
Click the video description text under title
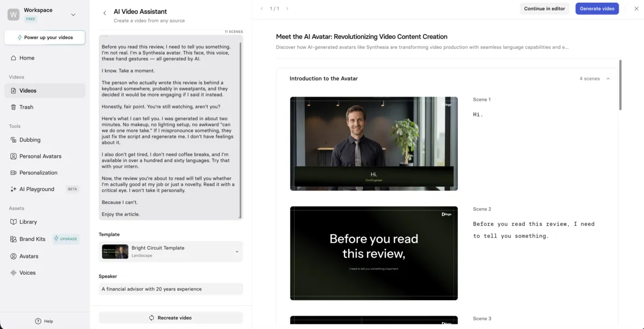coord(422,47)
